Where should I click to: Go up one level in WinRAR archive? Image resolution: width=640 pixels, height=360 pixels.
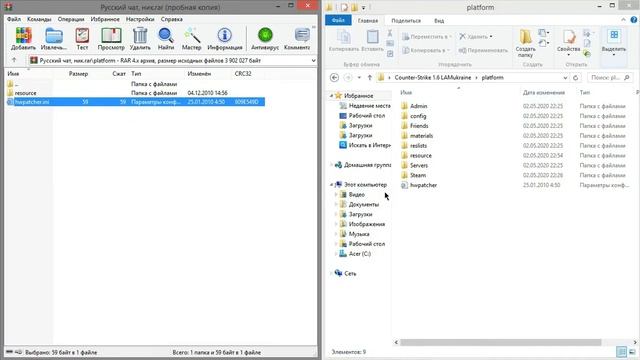(x=14, y=60)
